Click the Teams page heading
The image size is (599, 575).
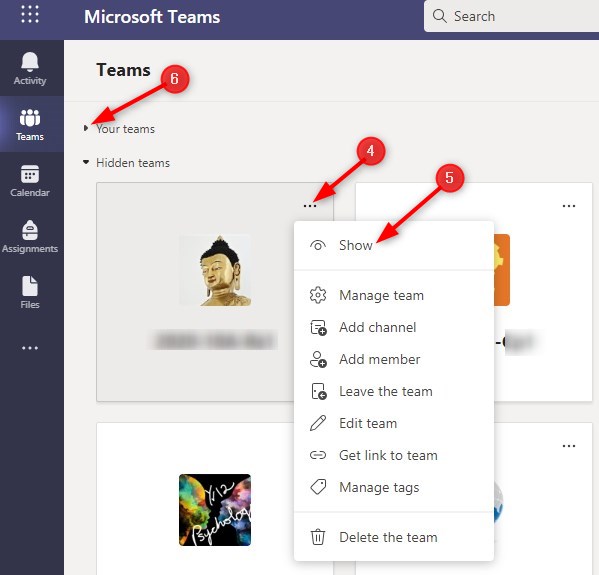[123, 70]
